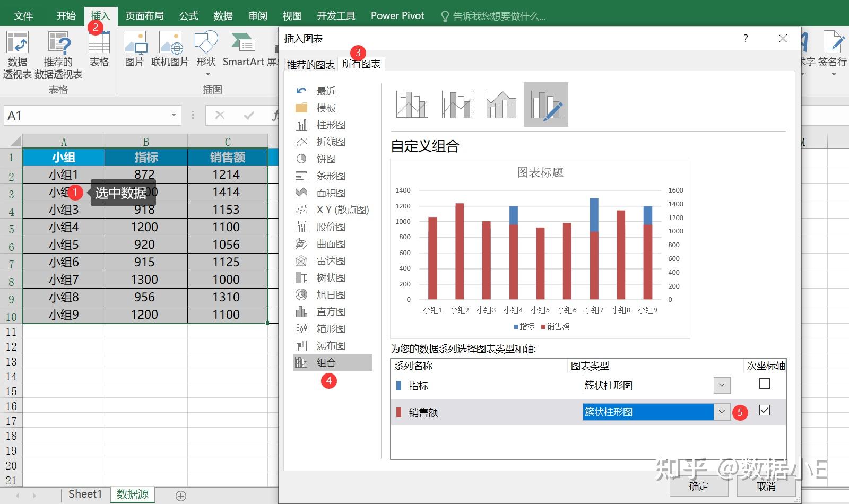Uncheck 次坐标轴 for the 销售额 series

[x=764, y=410]
